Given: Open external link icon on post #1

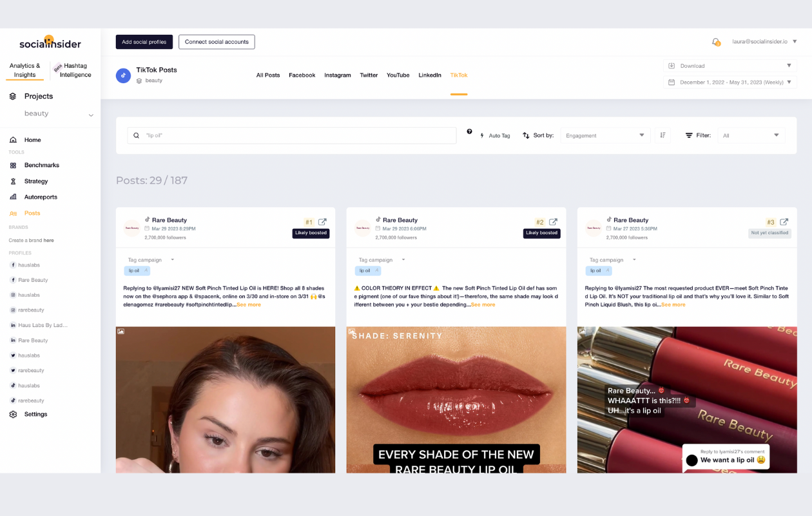Looking at the screenshot, I should point(322,222).
